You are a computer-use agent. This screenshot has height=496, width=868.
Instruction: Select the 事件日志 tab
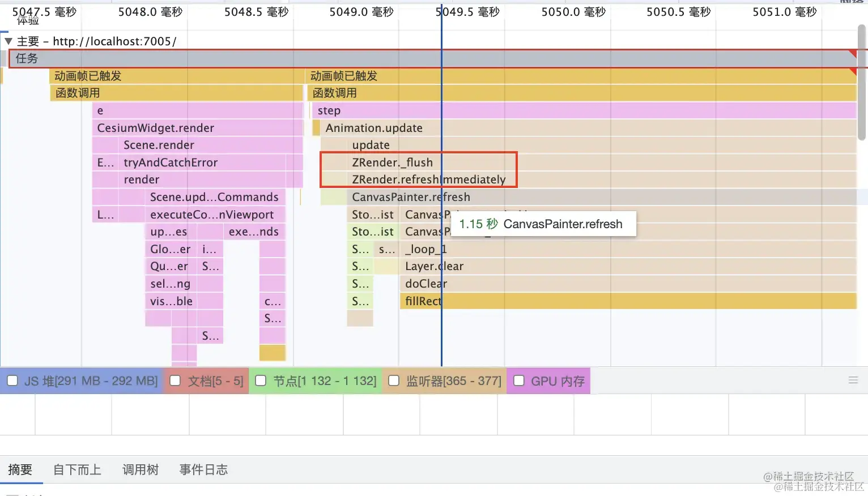click(203, 469)
